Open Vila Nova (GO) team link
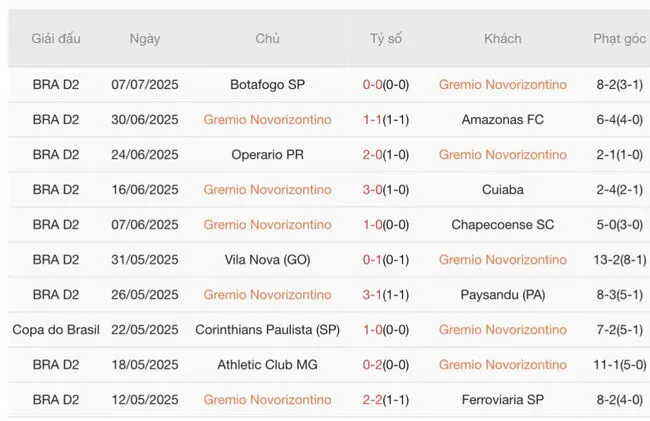The image size is (650, 421). (267, 260)
